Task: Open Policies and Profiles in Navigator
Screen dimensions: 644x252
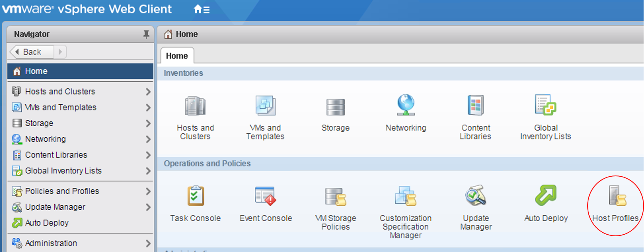Action: [80, 191]
